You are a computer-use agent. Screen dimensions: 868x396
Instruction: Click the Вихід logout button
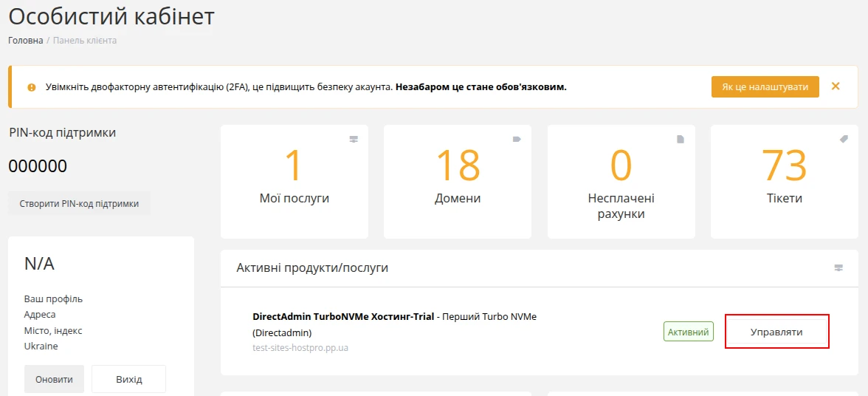click(129, 380)
